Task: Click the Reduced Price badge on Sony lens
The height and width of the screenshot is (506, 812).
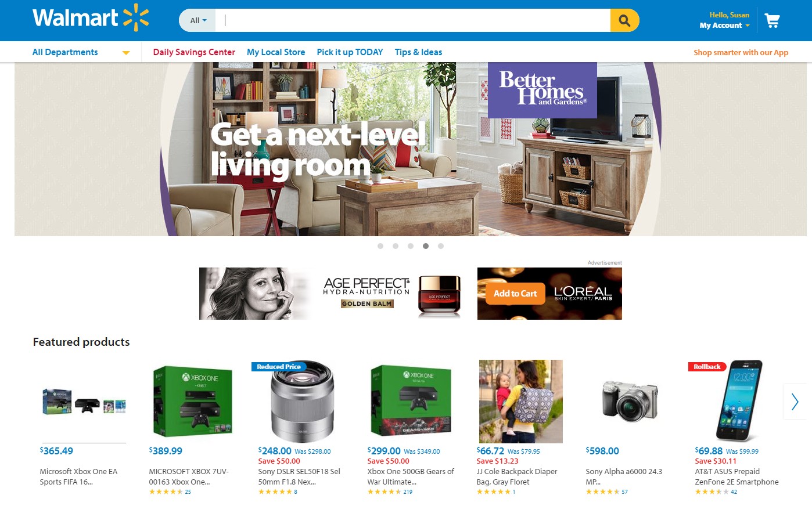Action: pos(279,367)
